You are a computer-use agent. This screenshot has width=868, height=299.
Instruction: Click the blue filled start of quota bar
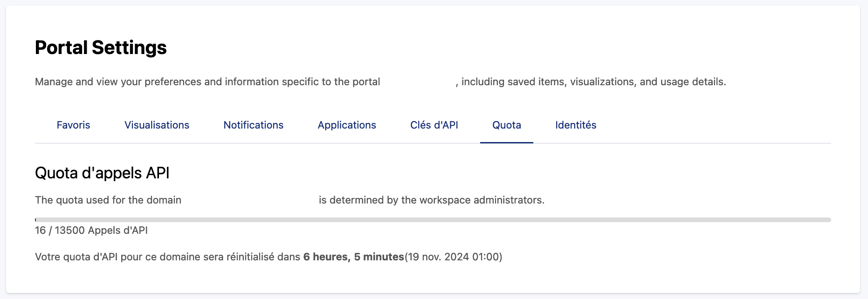pos(36,220)
